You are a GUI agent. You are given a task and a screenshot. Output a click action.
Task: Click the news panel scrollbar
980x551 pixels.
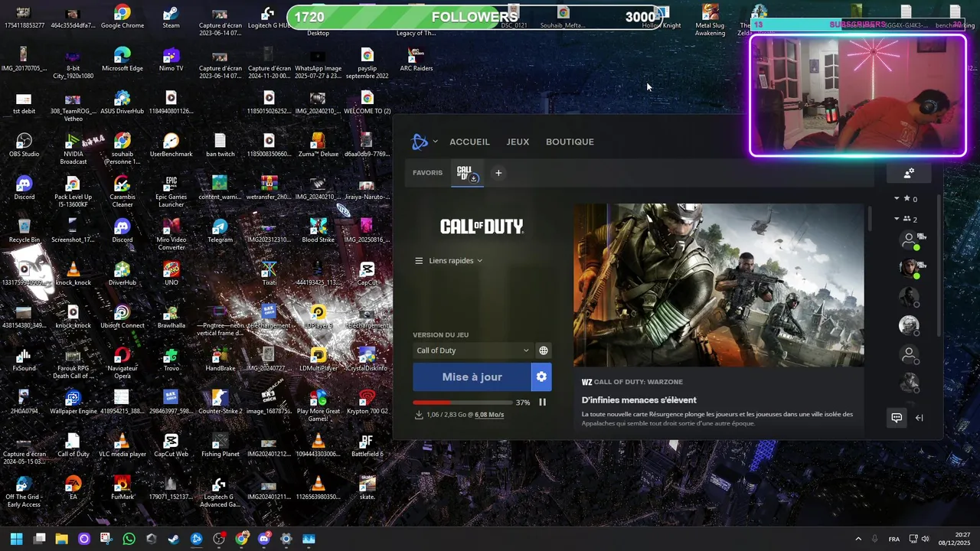click(870, 217)
